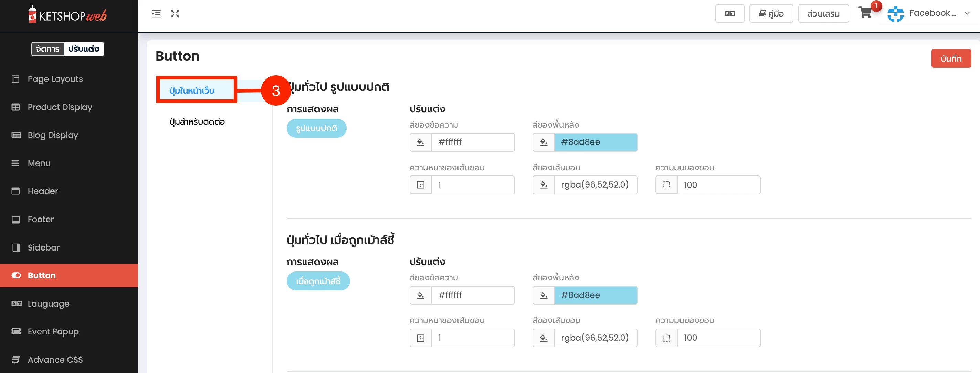The width and height of the screenshot is (980, 373).
Task: Open the language switch icon button in header
Action: tap(729, 14)
